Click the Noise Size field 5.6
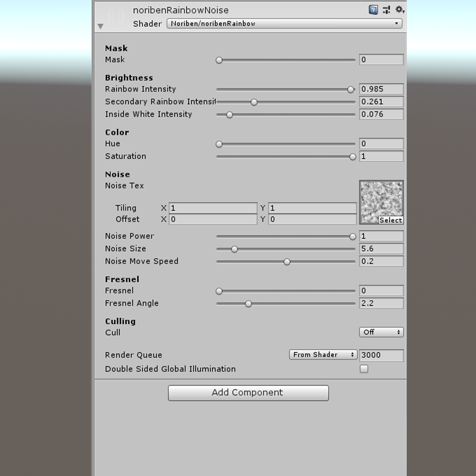The image size is (476, 476). 381,249
